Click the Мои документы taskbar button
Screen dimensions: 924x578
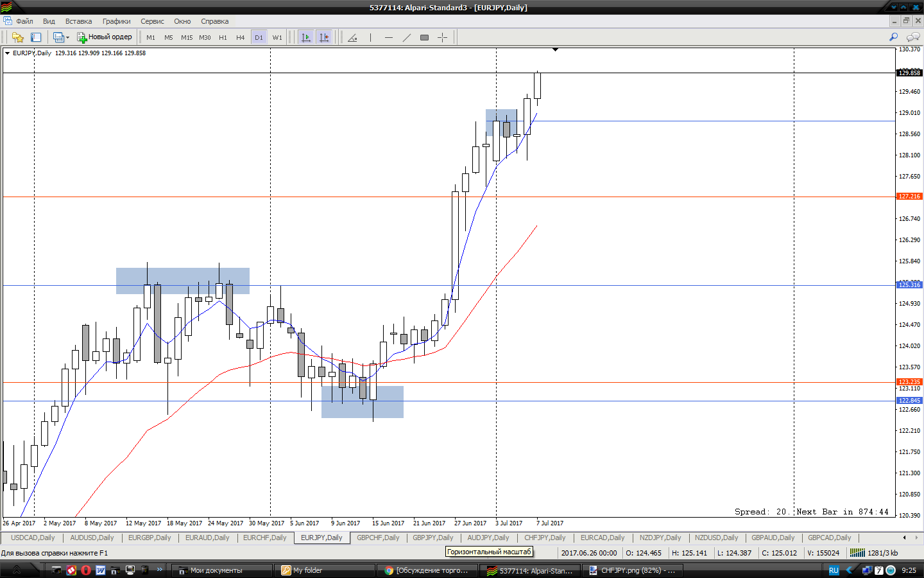[223, 570]
